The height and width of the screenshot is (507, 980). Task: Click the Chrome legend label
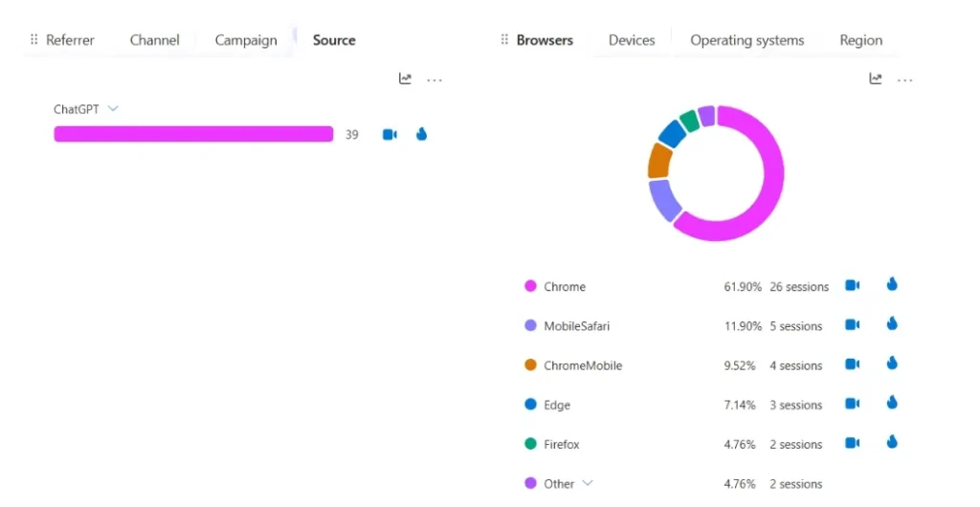(x=564, y=287)
